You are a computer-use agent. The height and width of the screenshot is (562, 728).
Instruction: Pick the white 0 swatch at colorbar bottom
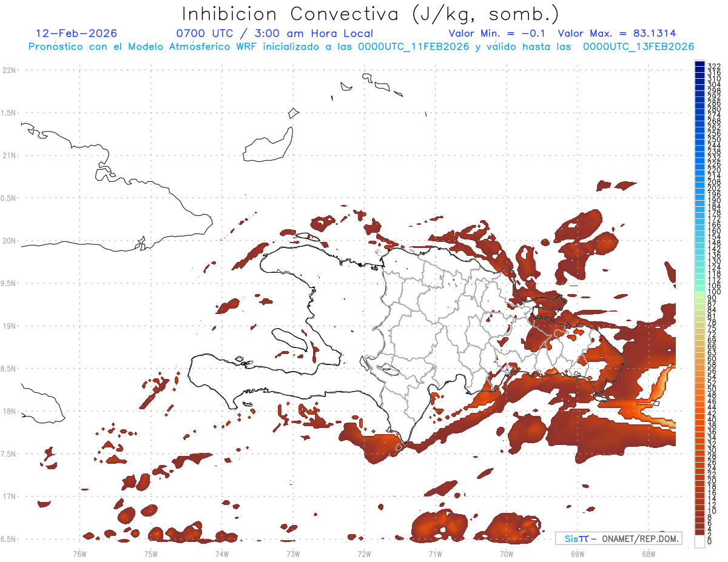[699, 541]
